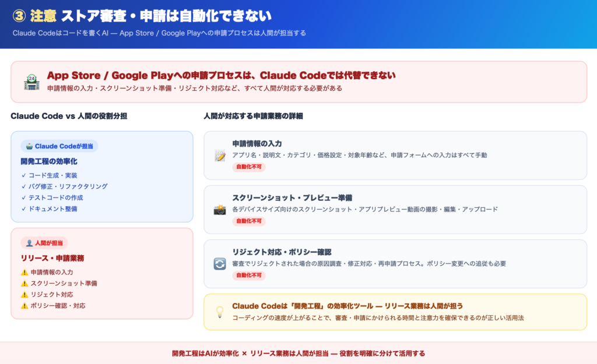
Task: Click the 人間が対応する申請業務の詳細 heading
Action: [253, 116]
